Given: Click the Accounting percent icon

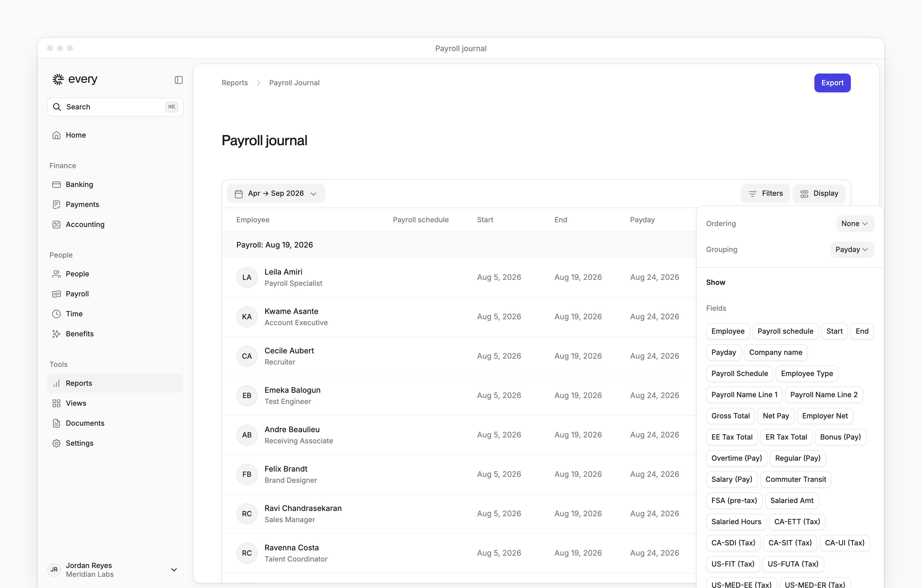Looking at the screenshot, I should [x=56, y=224].
